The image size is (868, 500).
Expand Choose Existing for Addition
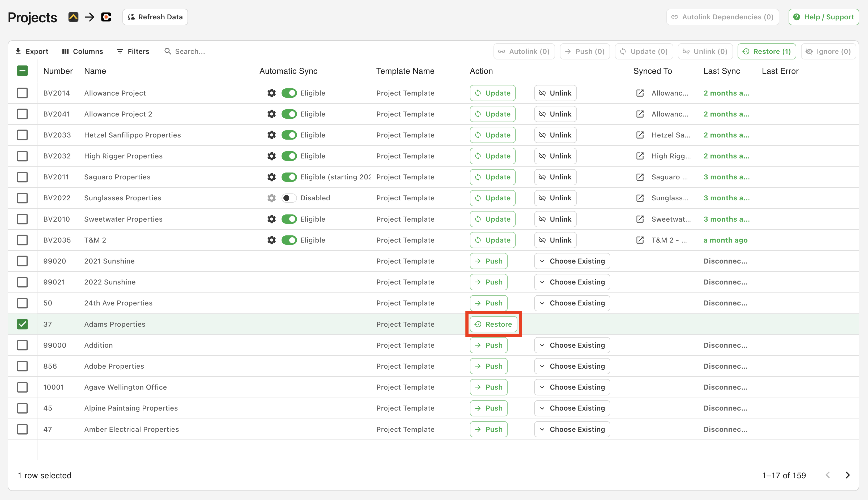(572, 345)
